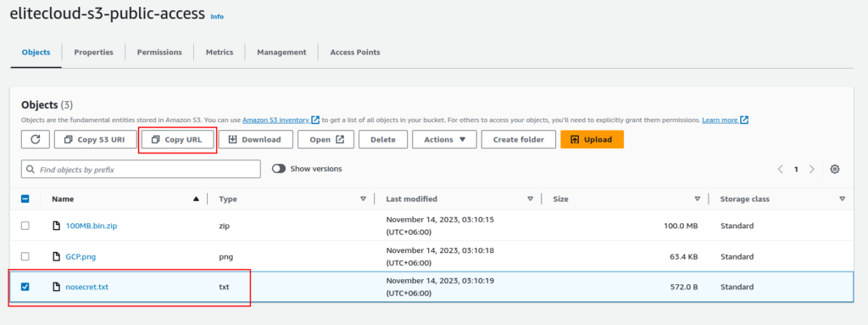The height and width of the screenshot is (325, 868).
Task: Sort using the Storage class column arrow
Action: [842, 199]
